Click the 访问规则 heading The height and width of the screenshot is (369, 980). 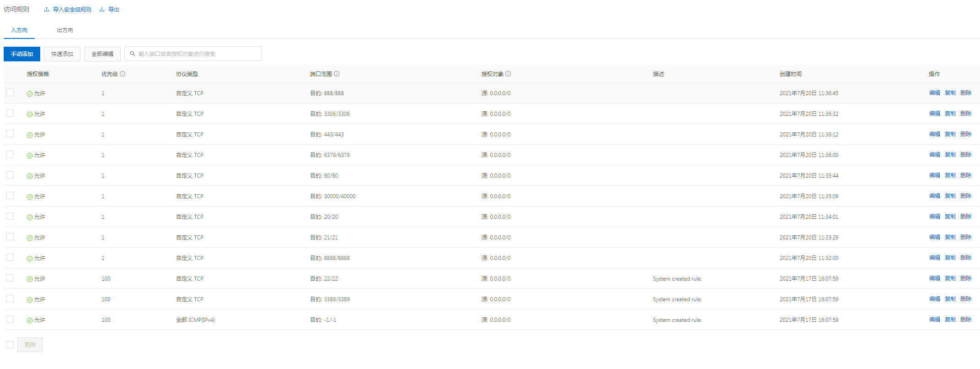click(16, 9)
